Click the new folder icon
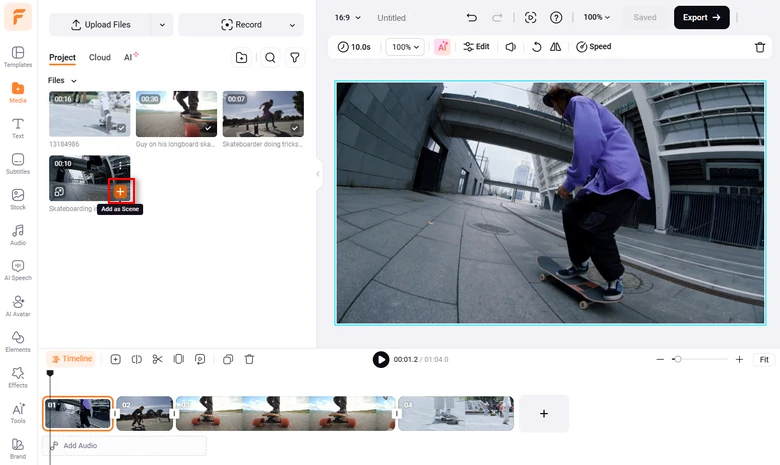 241,58
